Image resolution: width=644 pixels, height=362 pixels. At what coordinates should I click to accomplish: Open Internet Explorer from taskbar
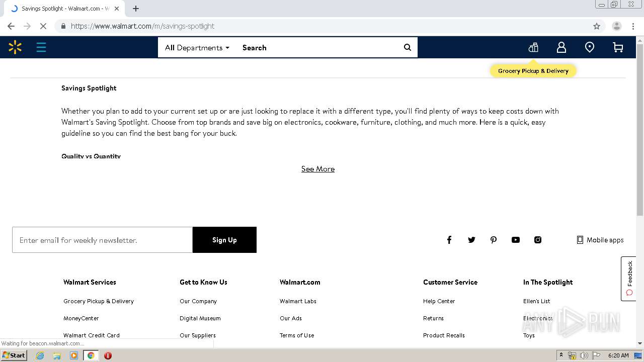[40, 355]
